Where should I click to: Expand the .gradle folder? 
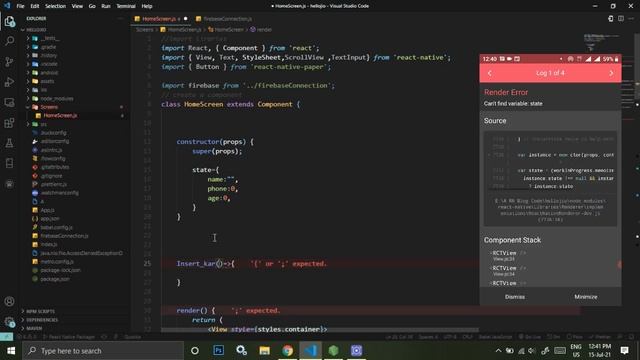coord(48,47)
